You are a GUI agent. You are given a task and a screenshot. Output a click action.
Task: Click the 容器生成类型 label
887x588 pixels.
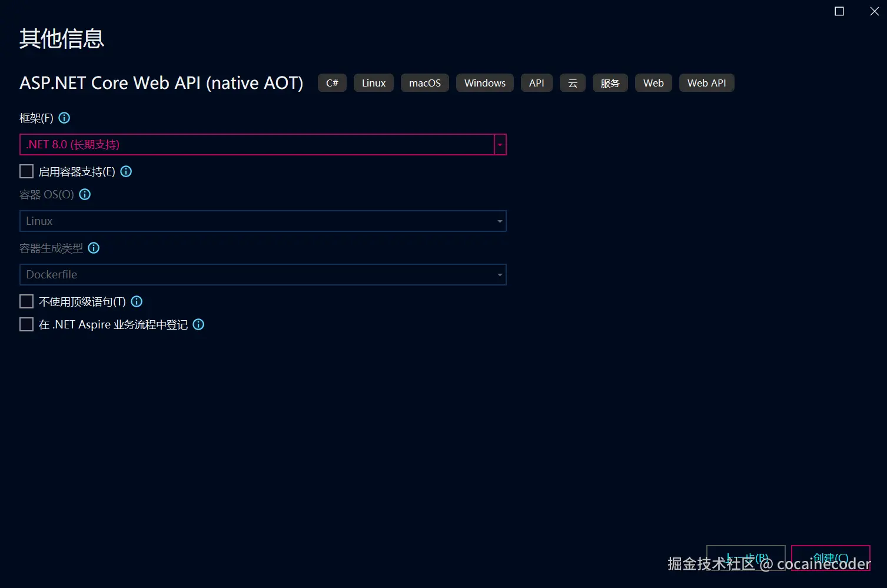point(51,248)
